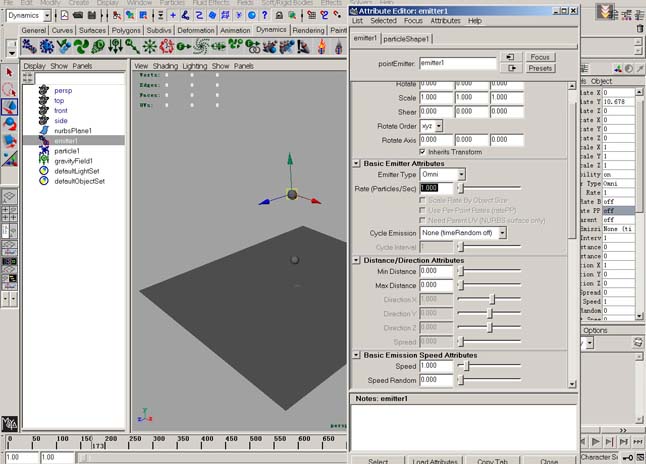Viewport: 646px width, 464px height.
Task: Select nurbsPlane1 in the outliner
Action: click(73, 131)
